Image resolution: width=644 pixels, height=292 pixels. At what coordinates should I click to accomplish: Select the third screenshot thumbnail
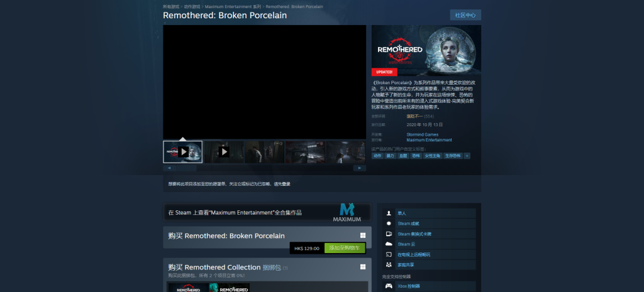pos(265,152)
